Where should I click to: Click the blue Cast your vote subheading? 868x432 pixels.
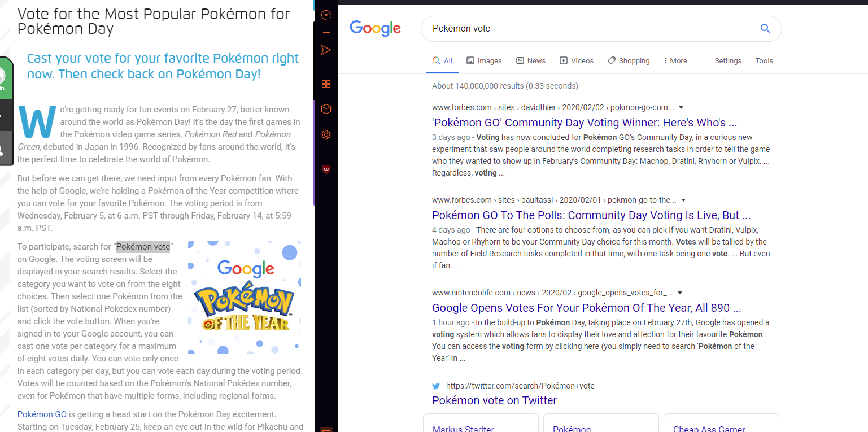(x=163, y=66)
